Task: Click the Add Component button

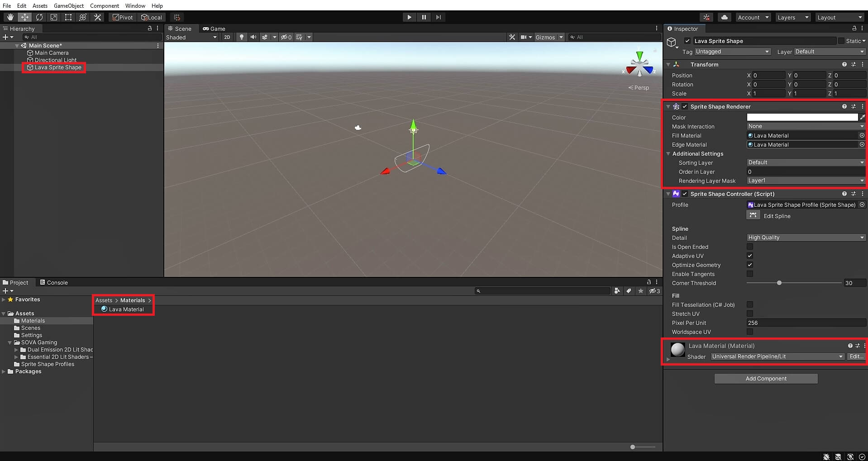Action: pyautogui.click(x=766, y=378)
